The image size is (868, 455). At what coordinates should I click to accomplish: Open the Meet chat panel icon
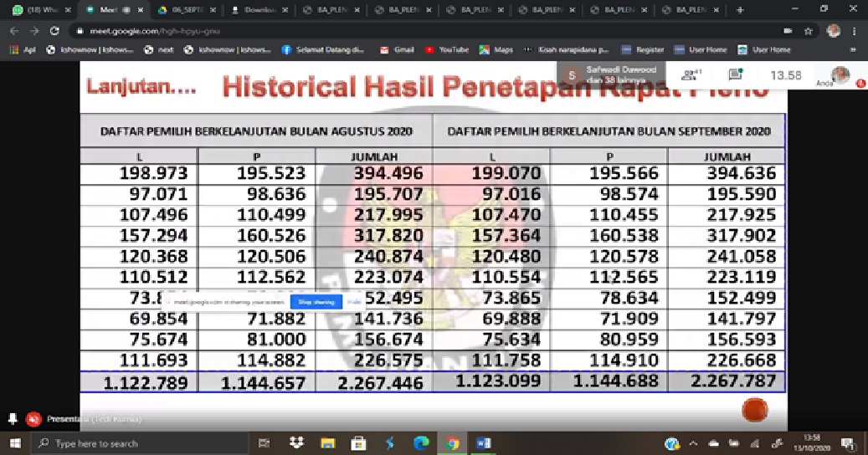pos(735,75)
